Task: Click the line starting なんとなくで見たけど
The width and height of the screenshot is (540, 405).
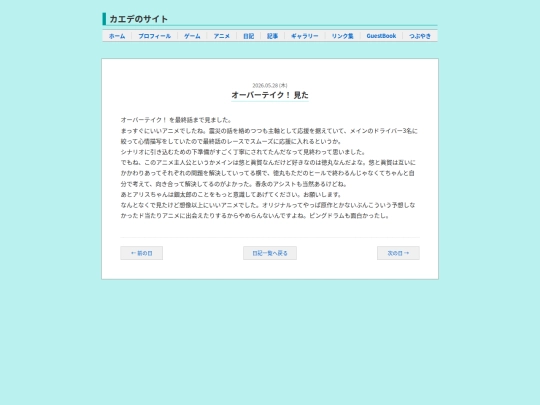Action: point(268,205)
